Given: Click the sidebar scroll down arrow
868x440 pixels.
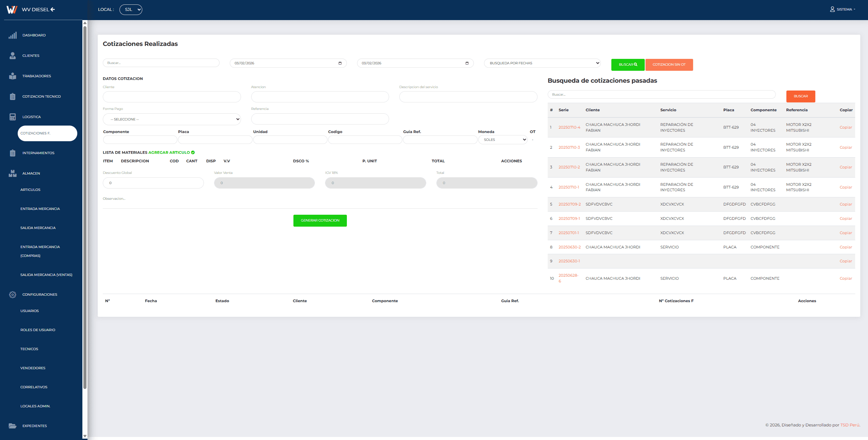Looking at the screenshot, I should pos(85,436).
